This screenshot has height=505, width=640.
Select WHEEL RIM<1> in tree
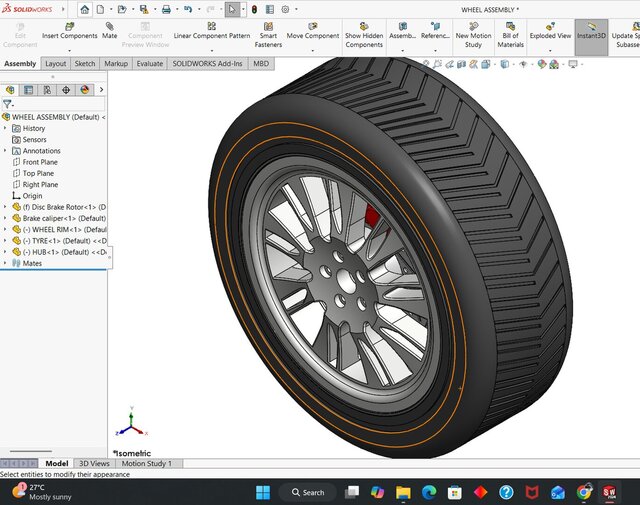(x=60, y=229)
